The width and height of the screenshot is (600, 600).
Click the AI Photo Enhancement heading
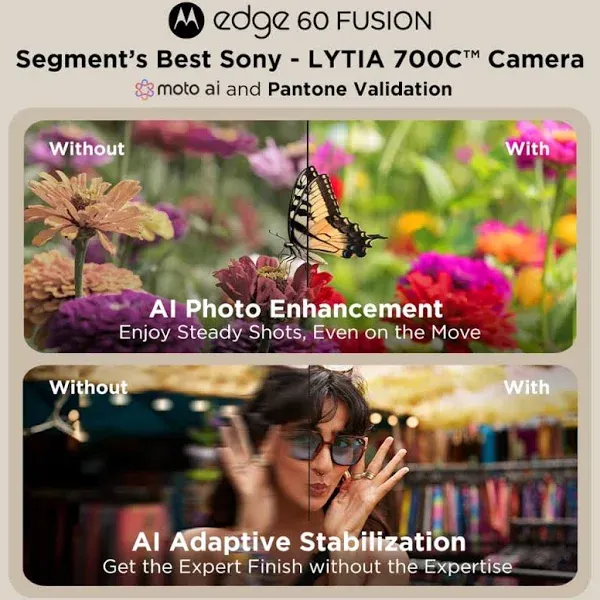pos(296,309)
